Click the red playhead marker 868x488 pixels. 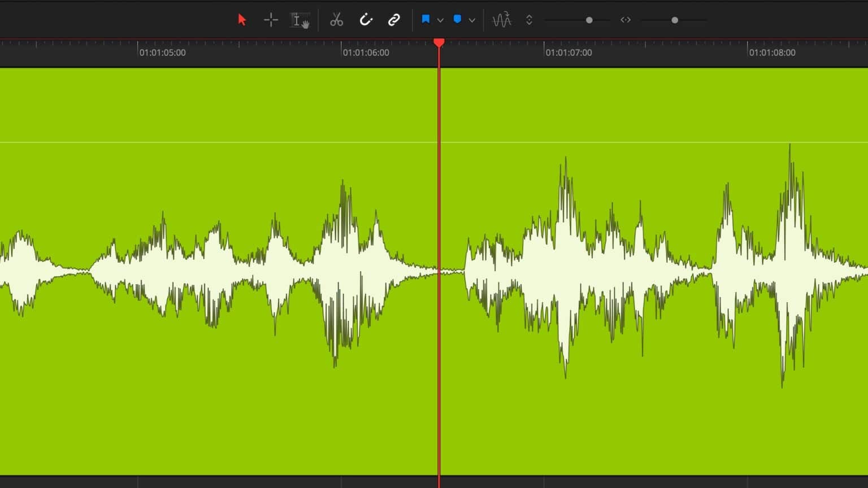pos(440,43)
